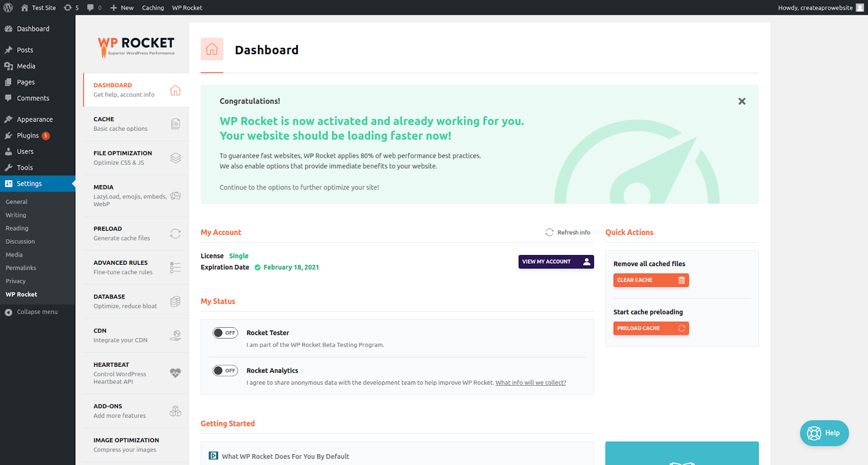Viewport: 868px width, 465px height.
Task: Click the Refresh info circular arrow icon
Action: point(549,232)
